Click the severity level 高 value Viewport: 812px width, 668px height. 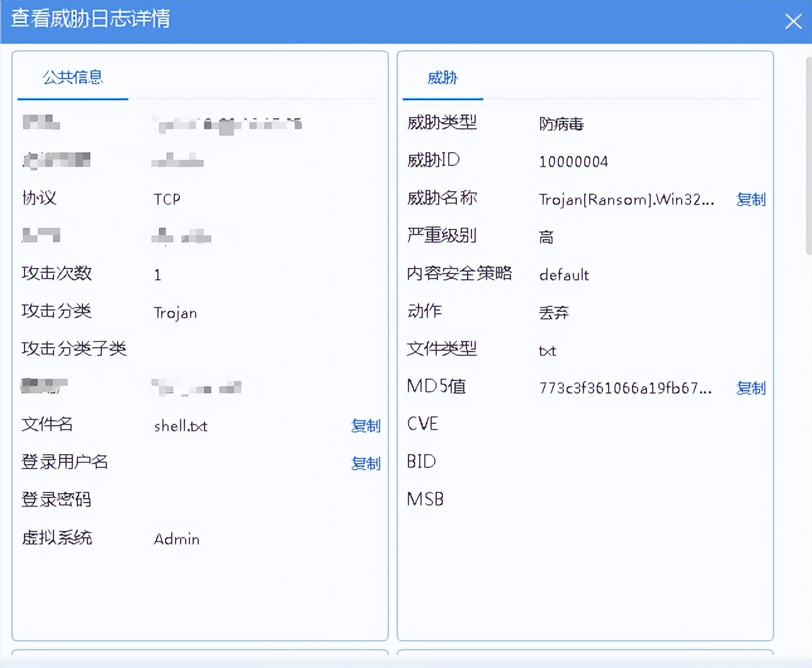click(x=546, y=237)
